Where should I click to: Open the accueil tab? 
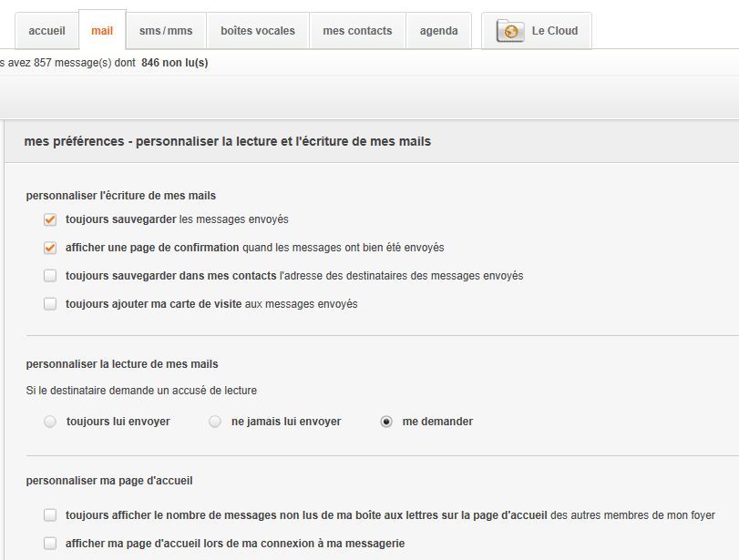tap(46, 31)
